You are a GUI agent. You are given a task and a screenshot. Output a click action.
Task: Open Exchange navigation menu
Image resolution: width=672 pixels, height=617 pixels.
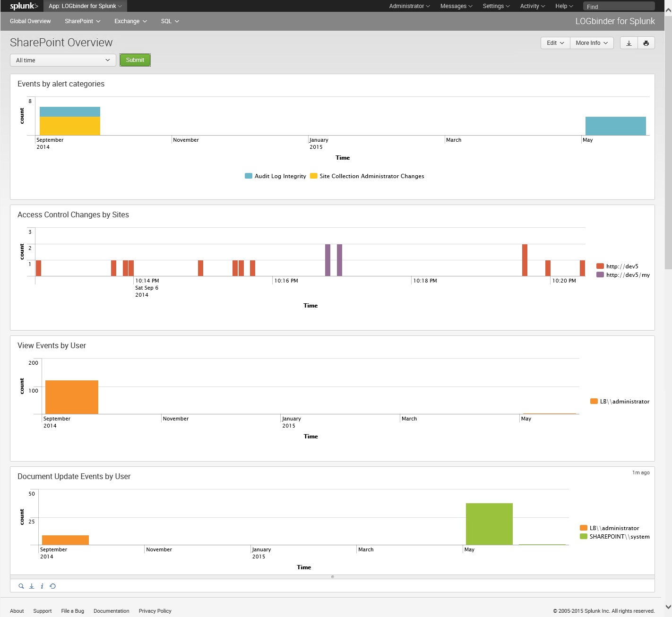tap(131, 21)
